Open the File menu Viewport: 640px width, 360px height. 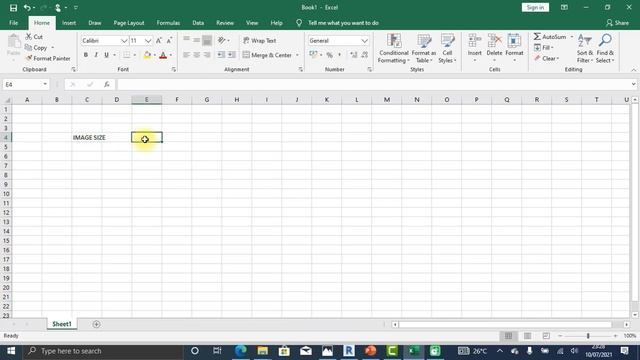(x=13, y=23)
